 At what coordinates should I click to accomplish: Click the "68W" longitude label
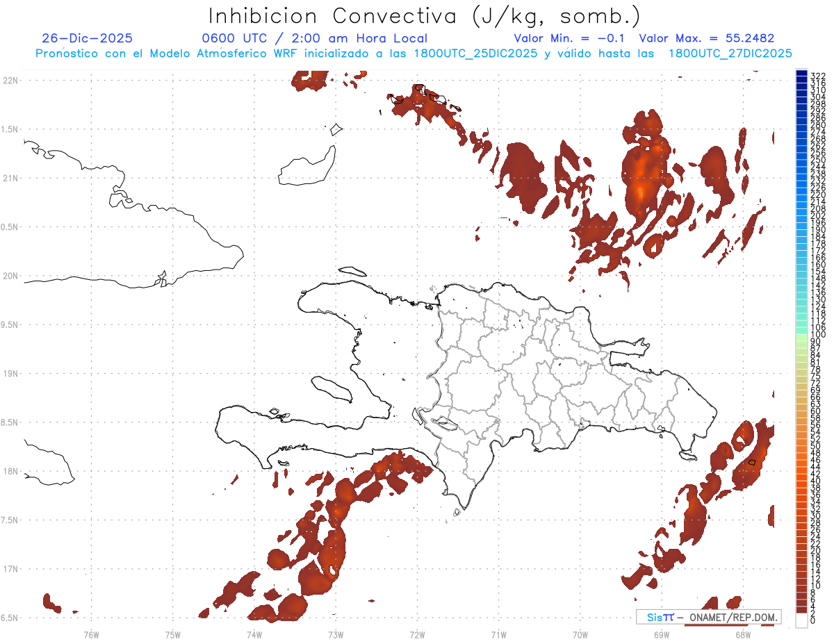pyautogui.click(x=743, y=634)
